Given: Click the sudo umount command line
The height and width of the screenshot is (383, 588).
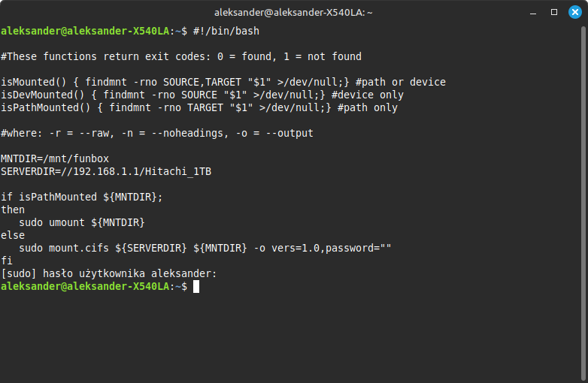Looking at the screenshot, I should pos(81,223).
